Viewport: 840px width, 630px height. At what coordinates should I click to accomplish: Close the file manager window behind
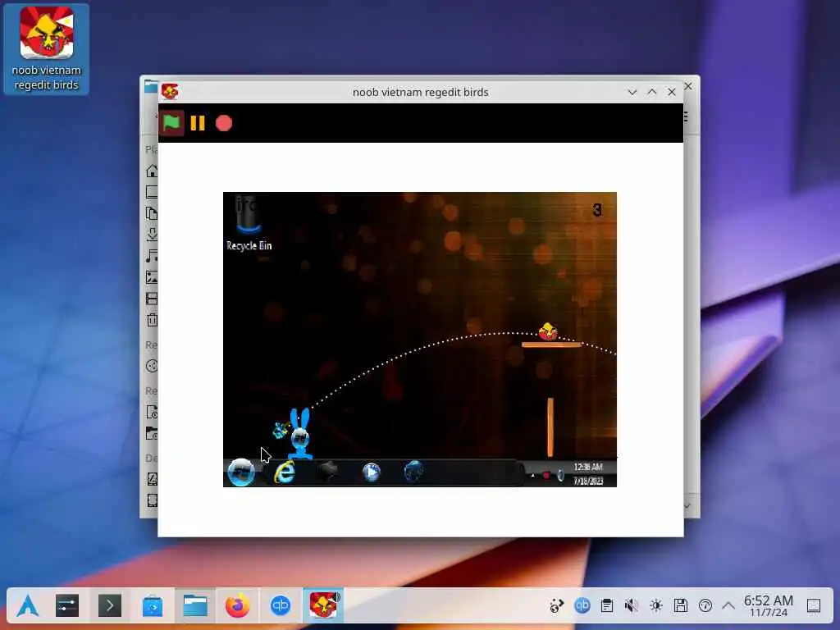point(688,85)
